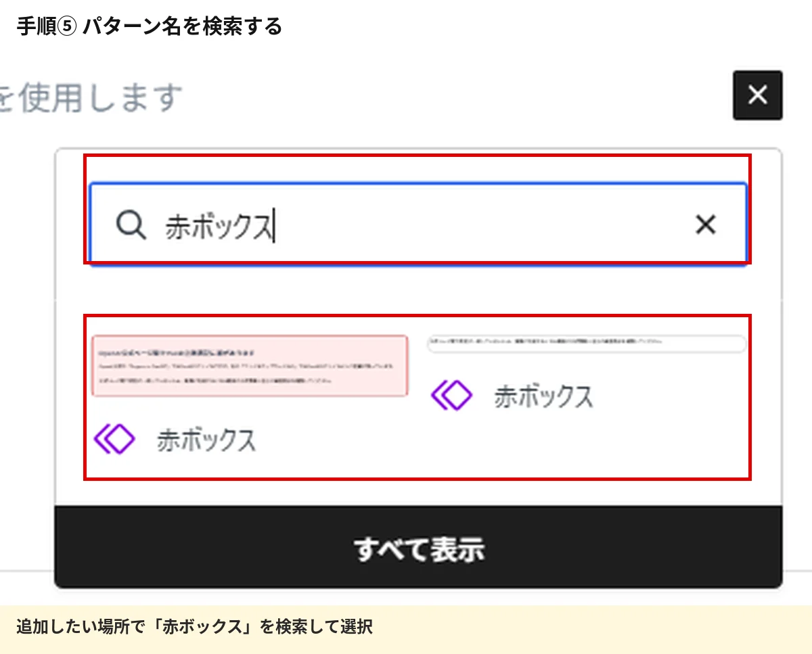This screenshot has height=654, width=812.
Task: Close the pattern dialog with the black X button
Action: click(x=758, y=95)
